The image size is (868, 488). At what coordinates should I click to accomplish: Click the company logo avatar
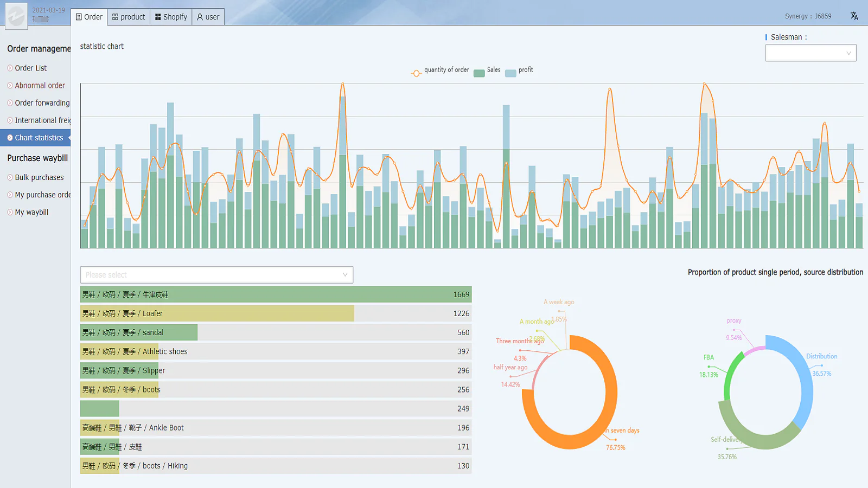(16, 16)
